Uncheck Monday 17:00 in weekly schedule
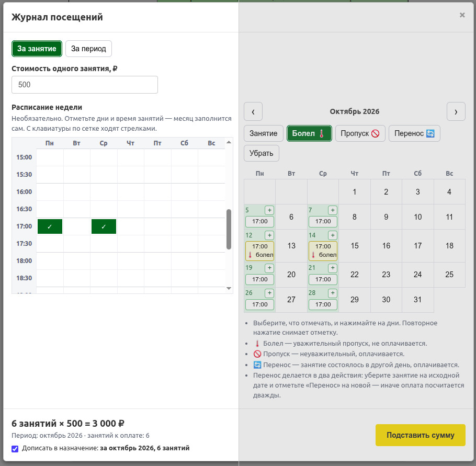 (x=50, y=226)
